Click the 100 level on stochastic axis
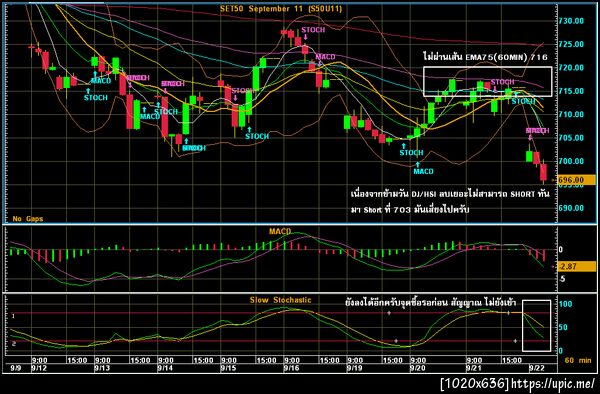600x394 pixels. 566,304
